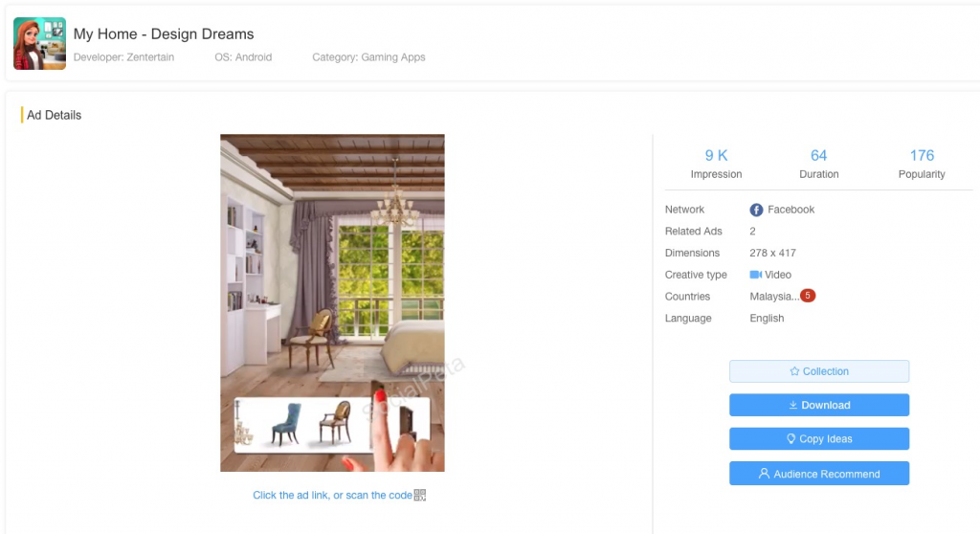Viewport: 980px width, 534px height.
Task: Click the Developer: Zentertain label
Action: (x=123, y=56)
